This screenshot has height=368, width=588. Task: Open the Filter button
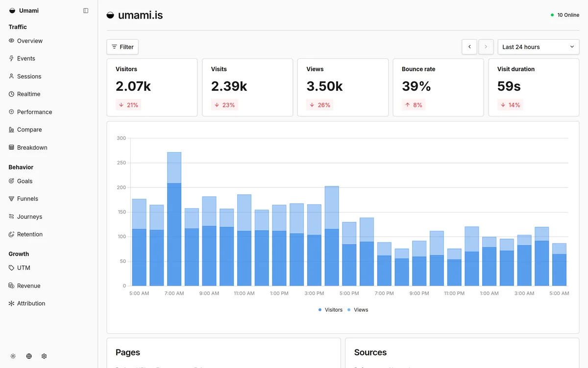[122, 47]
